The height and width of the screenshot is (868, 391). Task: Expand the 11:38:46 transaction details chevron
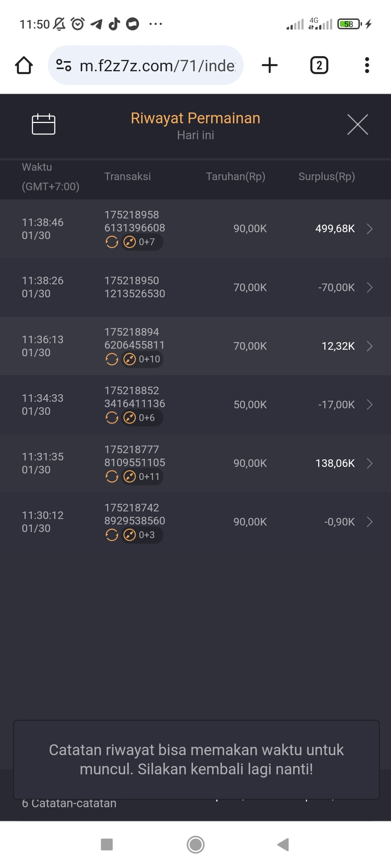pyautogui.click(x=370, y=229)
